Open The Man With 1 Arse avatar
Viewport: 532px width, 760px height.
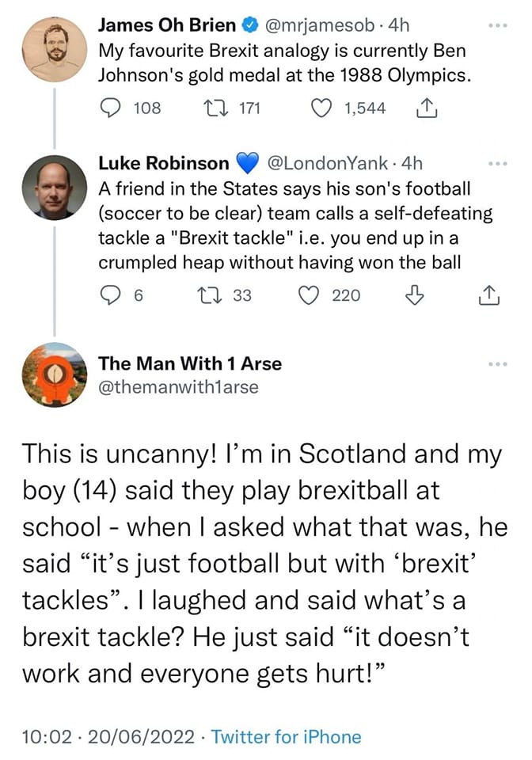point(54,374)
